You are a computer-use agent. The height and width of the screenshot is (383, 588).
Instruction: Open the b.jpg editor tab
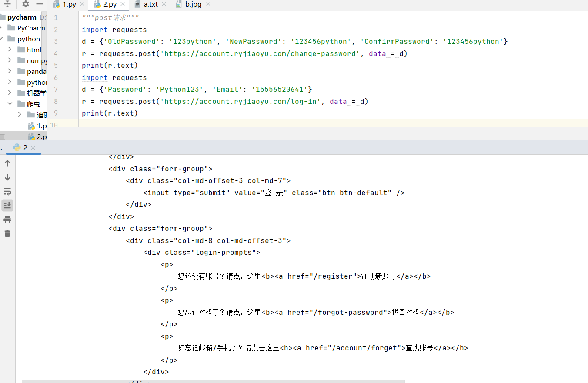pos(194,4)
